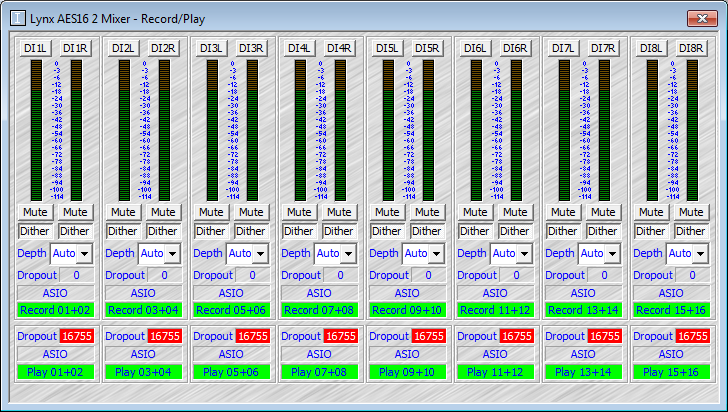The height and width of the screenshot is (412, 728).
Task: Mute the DI3L input channel
Action: click(211, 212)
